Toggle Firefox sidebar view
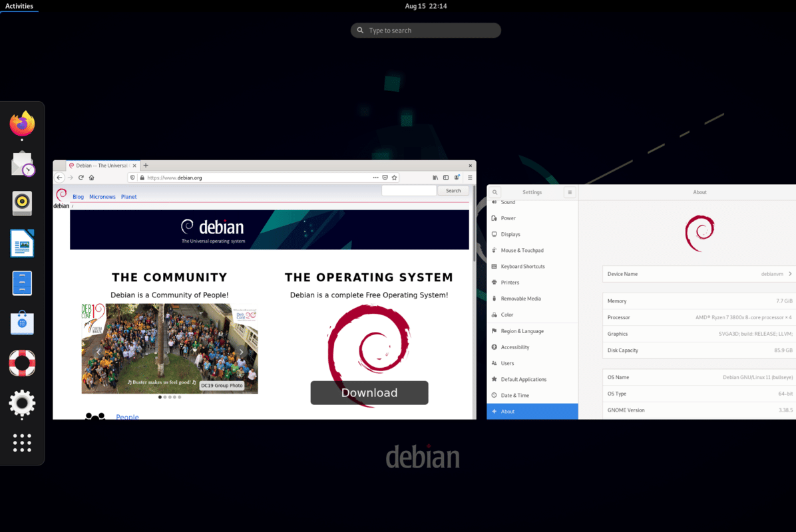The image size is (796, 532). tap(446, 178)
